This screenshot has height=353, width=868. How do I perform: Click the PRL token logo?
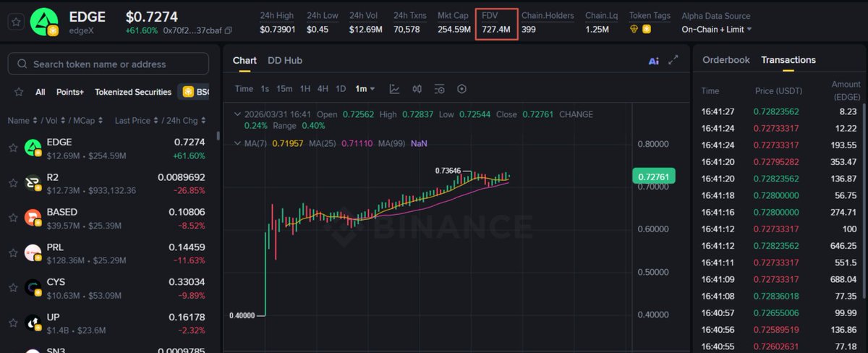pos(33,253)
